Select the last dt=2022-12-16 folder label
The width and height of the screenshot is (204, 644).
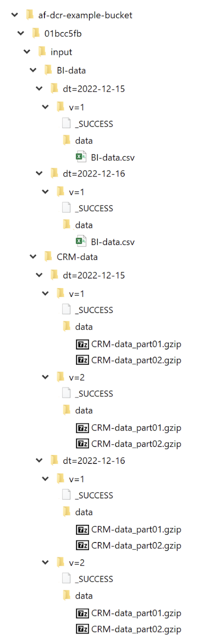point(94,460)
